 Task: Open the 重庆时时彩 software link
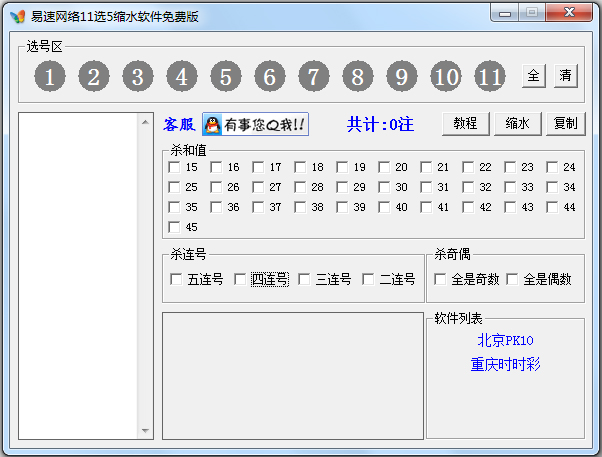click(x=505, y=364)
